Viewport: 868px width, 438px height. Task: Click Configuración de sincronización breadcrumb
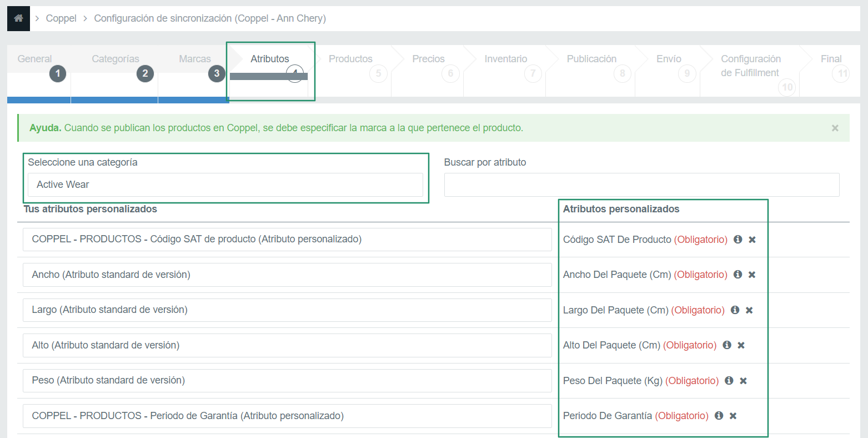(210, 18)
